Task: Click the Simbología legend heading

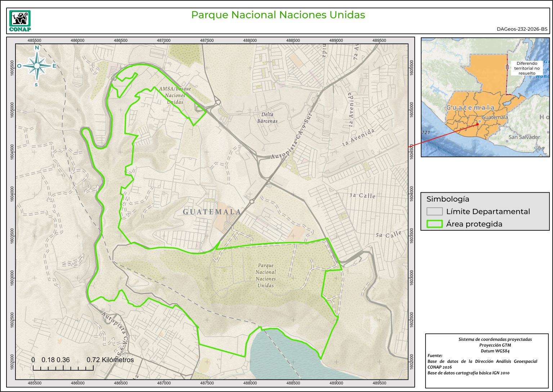Action: click(x=448, y=199)
